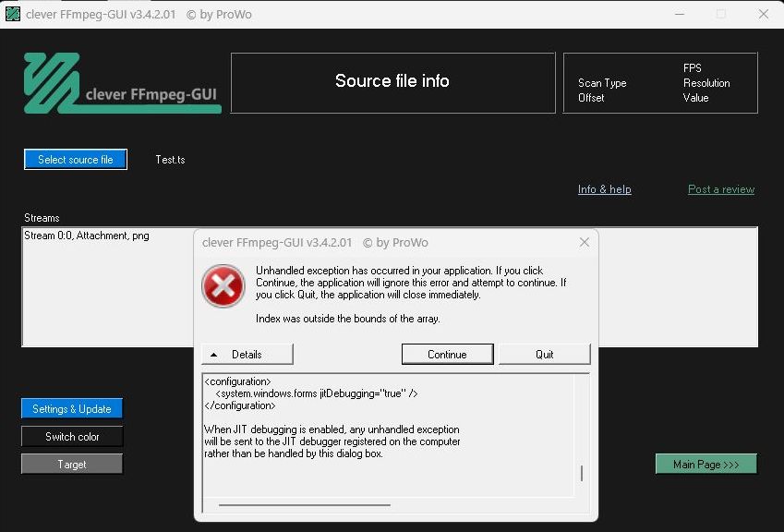Click the FPS label
The image size is (784, 532).
(x=693, y=68)
